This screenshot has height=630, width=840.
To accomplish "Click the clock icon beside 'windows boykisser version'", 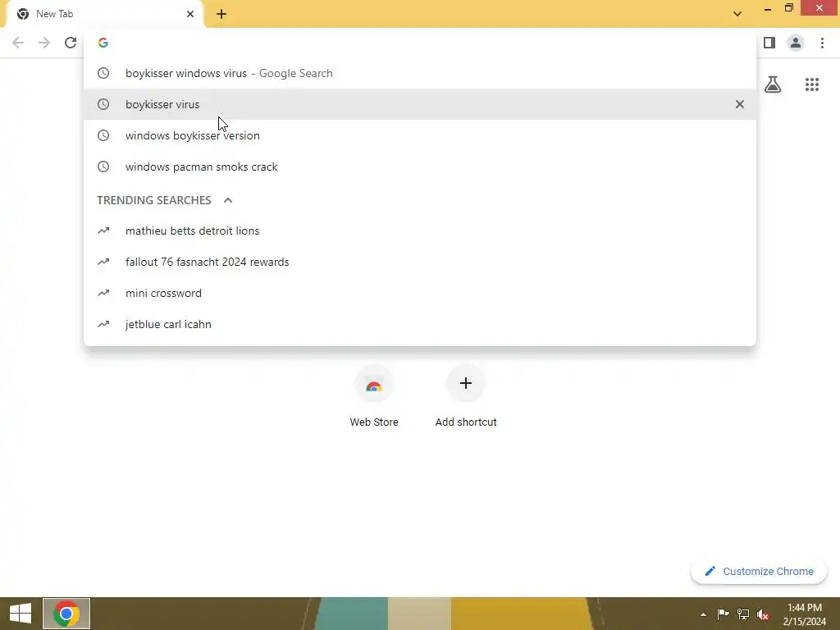I will pyautogui.click(x=103, y=135).
